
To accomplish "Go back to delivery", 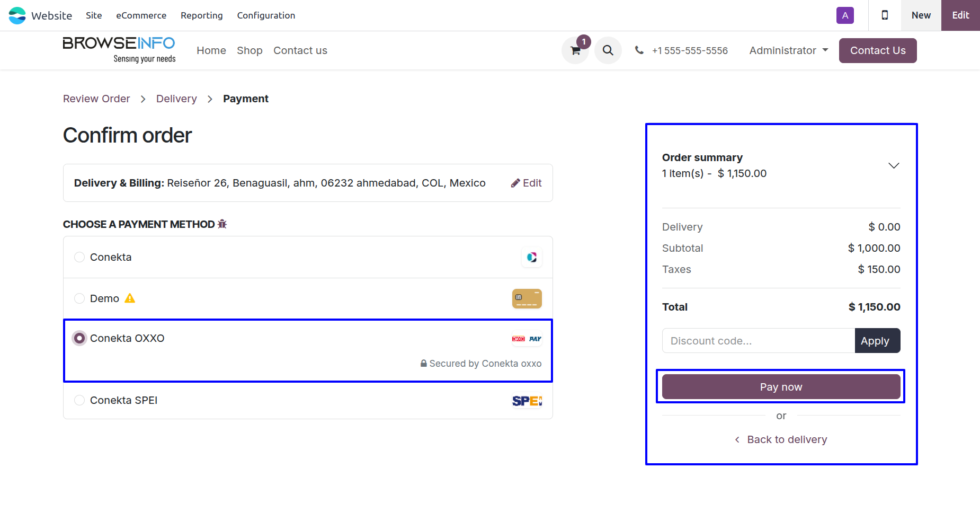I will 781,439.
